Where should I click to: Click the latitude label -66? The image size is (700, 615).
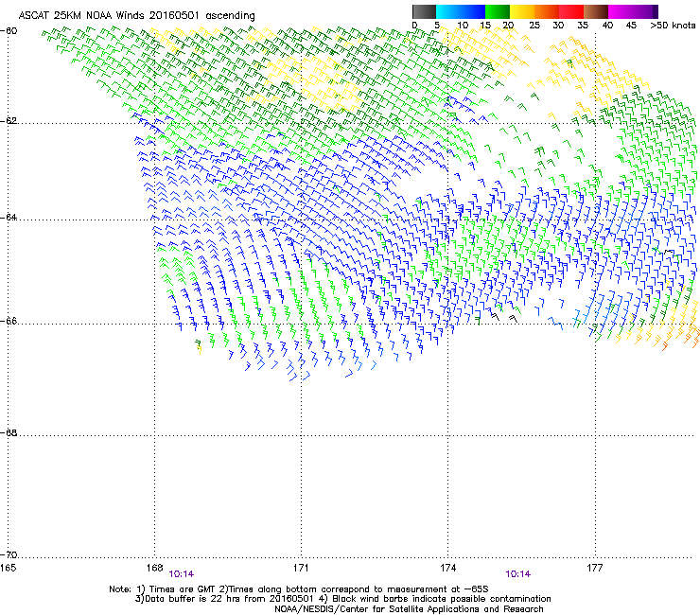pyautogui.click(x=9, y=321)
